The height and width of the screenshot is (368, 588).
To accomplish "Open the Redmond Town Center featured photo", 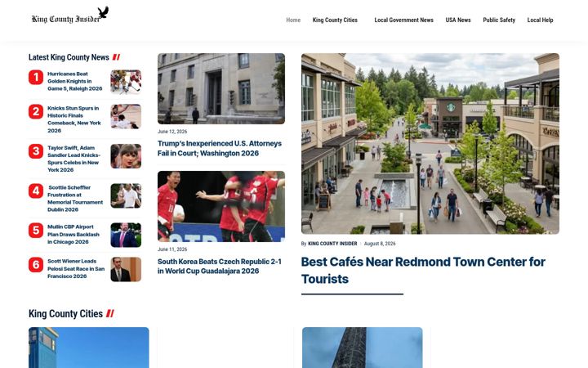I will (430, 143).
